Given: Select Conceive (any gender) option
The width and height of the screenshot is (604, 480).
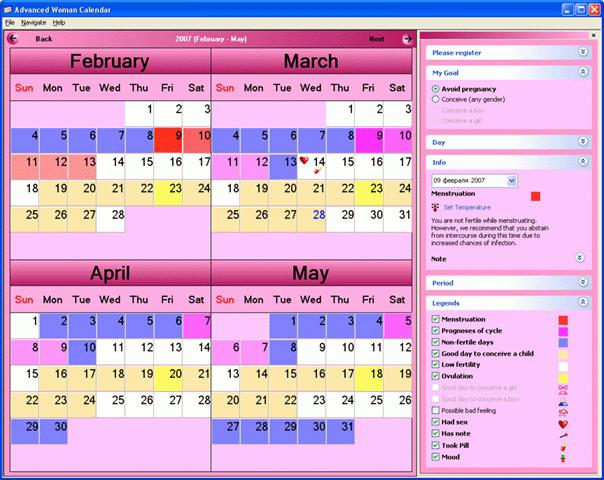Looking at the screenshot, I should (435, 99).
